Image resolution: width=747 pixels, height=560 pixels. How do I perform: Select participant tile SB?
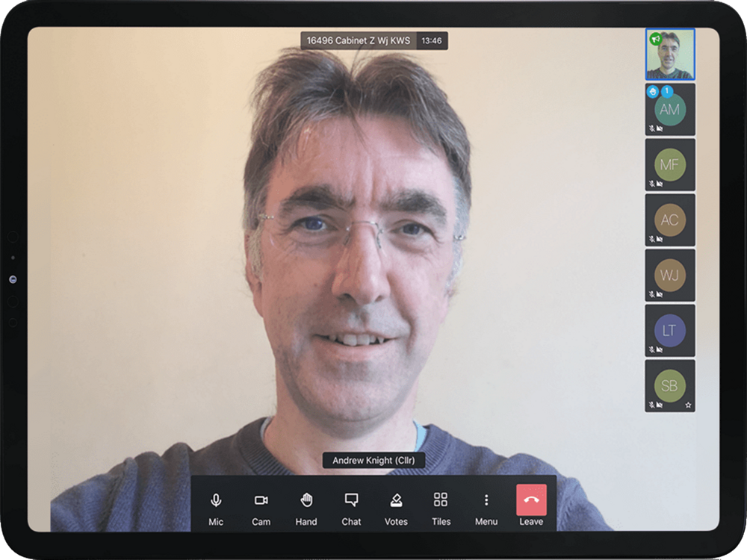[x=670, y=386]
